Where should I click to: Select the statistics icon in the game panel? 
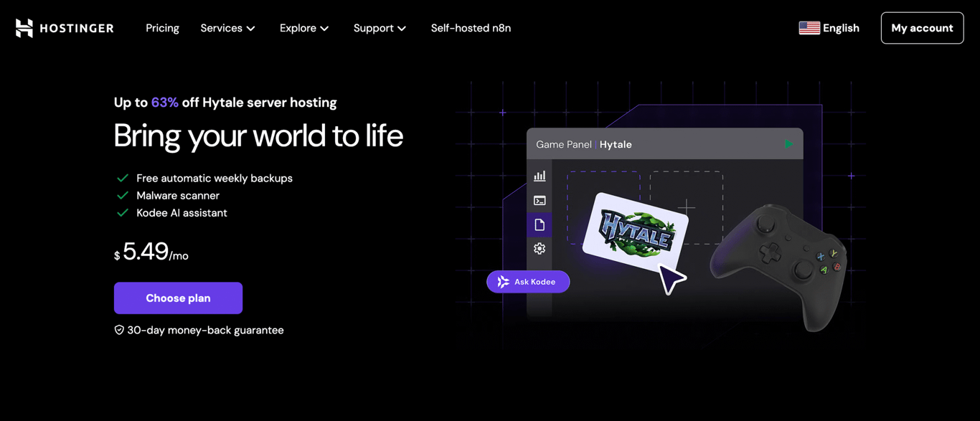point(540,176)
